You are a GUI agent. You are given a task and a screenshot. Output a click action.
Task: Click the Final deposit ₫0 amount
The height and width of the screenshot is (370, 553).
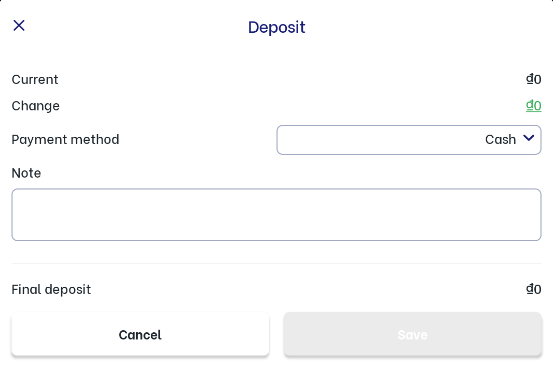point(533,289)
